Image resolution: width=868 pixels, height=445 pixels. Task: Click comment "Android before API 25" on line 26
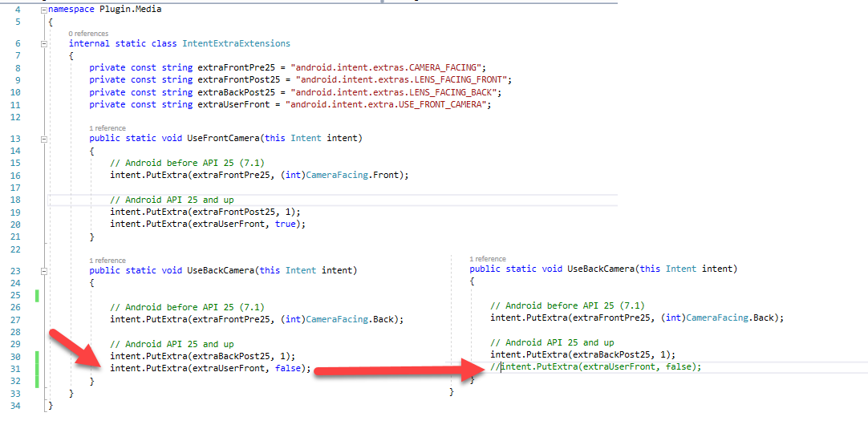click(187, 307)
